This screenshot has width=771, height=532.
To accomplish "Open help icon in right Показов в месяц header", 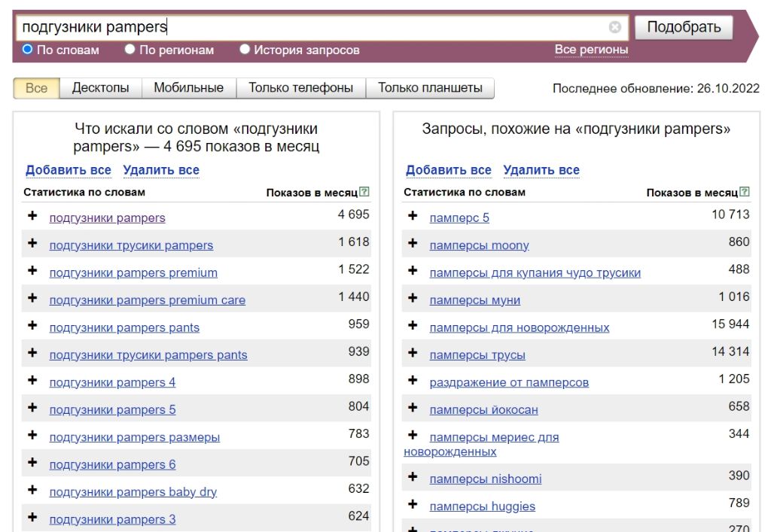I will (745, 192).
